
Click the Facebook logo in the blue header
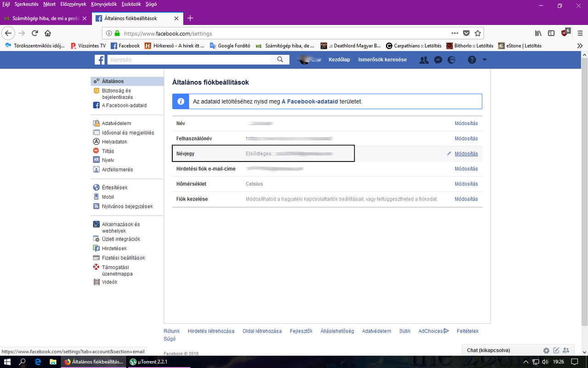click(x=100, y=60)
